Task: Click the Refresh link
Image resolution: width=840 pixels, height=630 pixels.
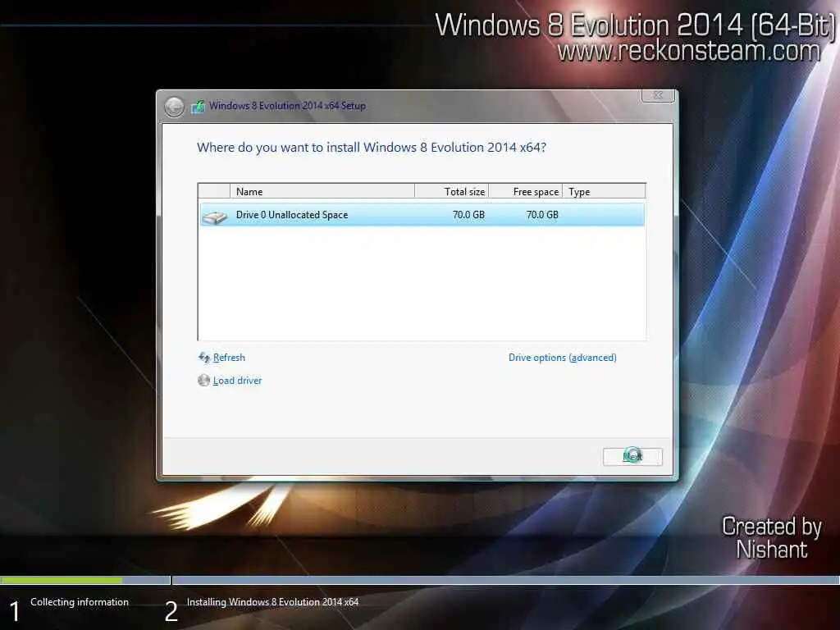Action: (x=229, y=358)
